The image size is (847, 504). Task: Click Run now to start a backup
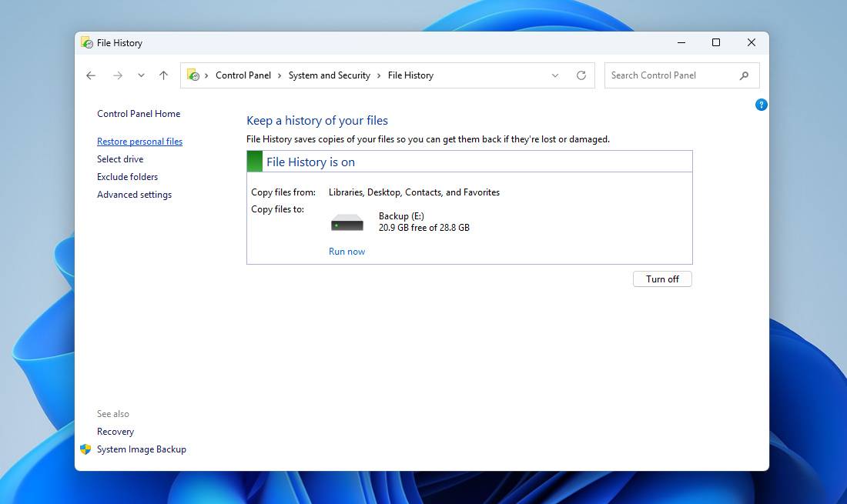346,251
